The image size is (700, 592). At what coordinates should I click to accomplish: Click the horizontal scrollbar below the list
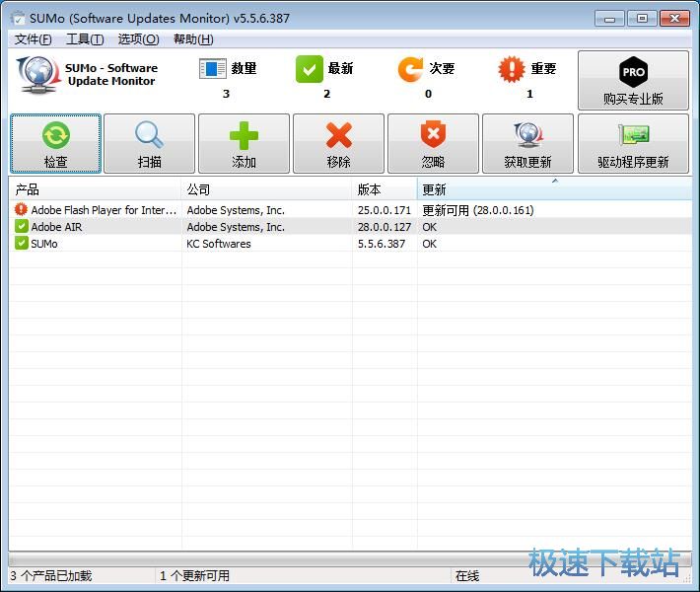click(x=350, y=558)
